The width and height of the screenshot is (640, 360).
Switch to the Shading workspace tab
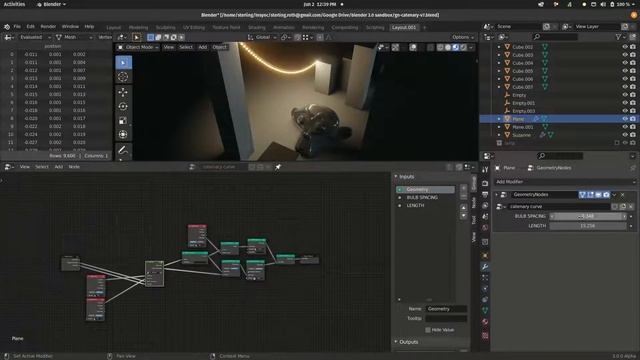[x=257, y=27]
